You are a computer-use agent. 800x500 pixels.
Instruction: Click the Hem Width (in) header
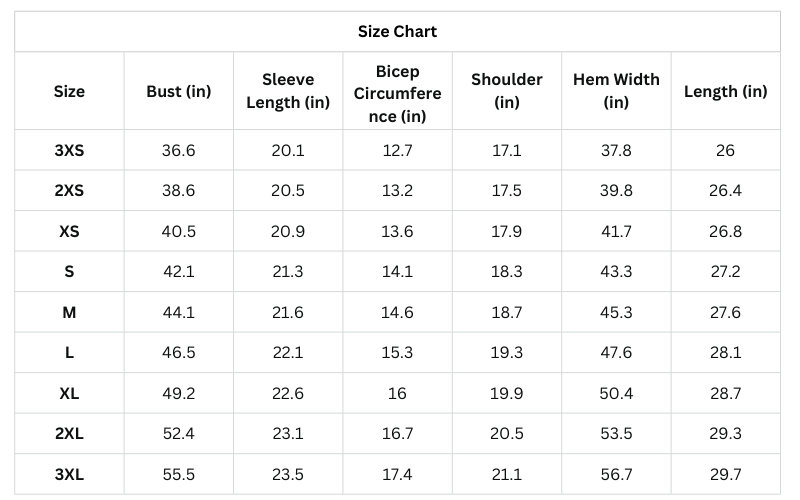tap(616, 91)
